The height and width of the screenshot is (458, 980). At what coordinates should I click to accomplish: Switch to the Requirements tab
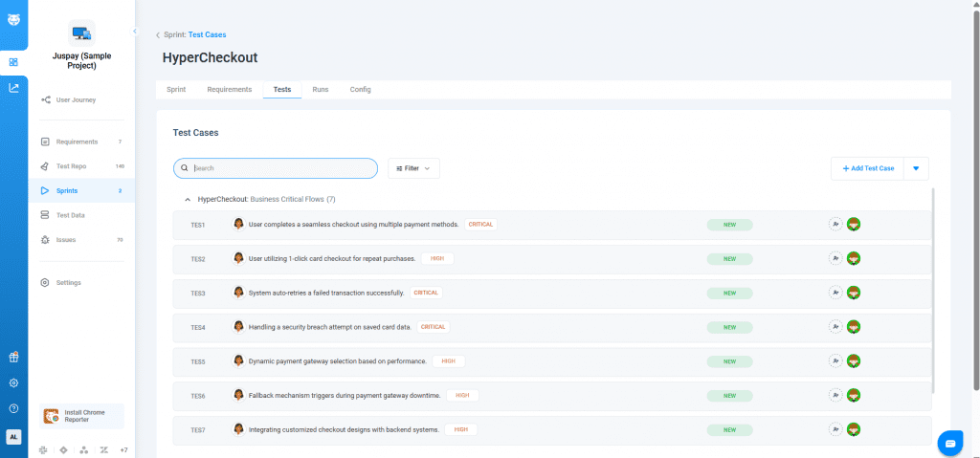tap(229, 89)
